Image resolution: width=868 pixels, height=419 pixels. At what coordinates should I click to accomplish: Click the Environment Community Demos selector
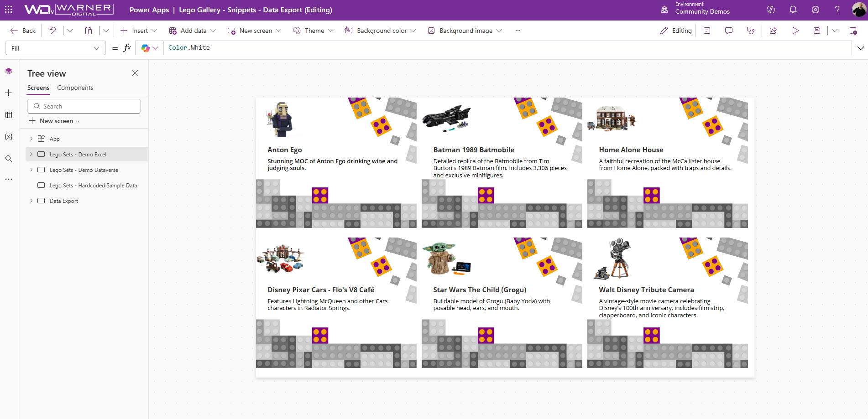tap(695, 10)
